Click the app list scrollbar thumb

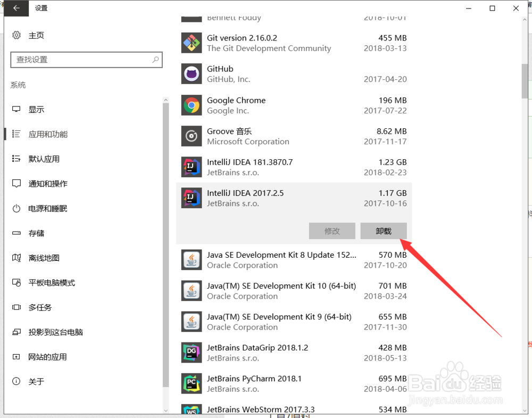tap(525, 81)
